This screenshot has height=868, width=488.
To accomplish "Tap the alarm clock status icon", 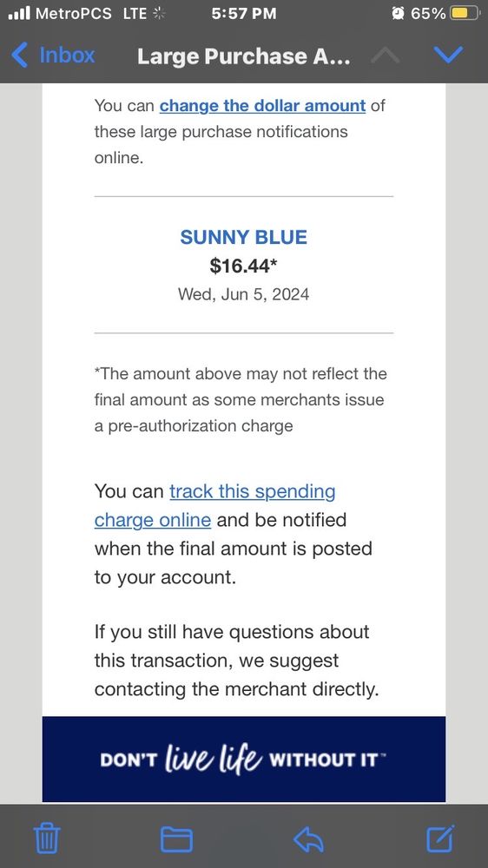I will point(398,13).
